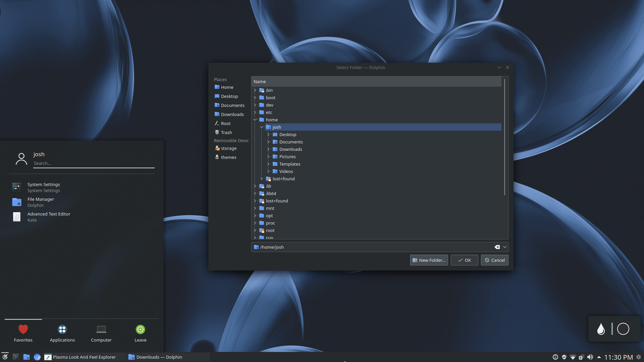Screen dimensions: 644x362
Task: Expand the bin folder
Action: click(x=255, y=90)
